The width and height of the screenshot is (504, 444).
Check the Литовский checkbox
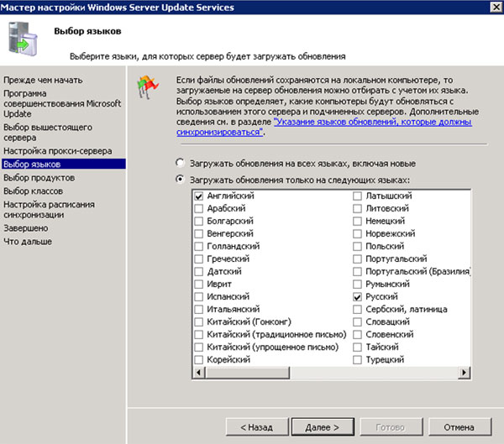357,208
